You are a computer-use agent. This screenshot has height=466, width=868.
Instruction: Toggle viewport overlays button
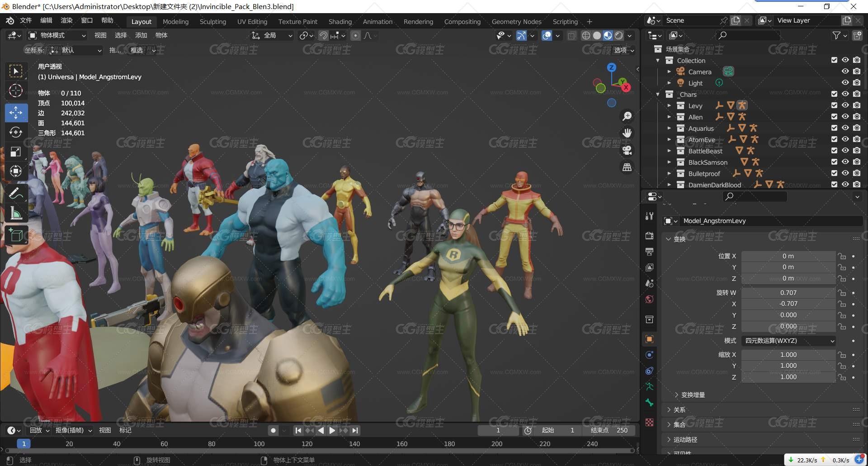pos(547,35)
